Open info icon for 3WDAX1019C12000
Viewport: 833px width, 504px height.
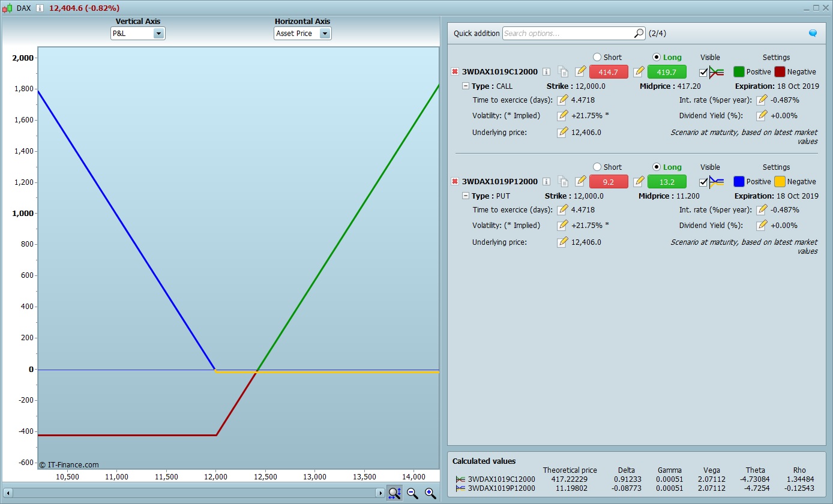[546, 71]
